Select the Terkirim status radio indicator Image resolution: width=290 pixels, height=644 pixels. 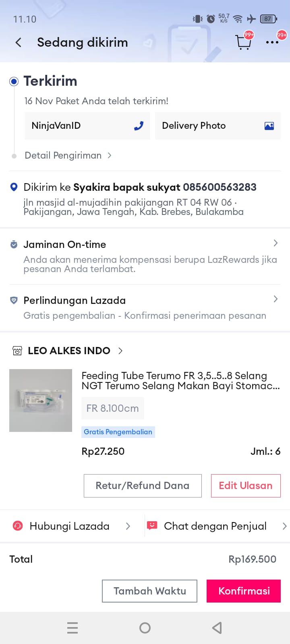click(14, 82)
